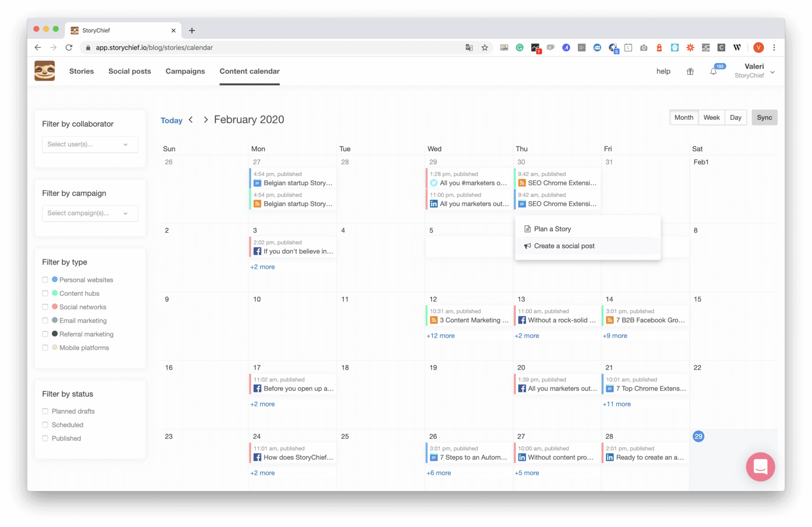Expand the Valeri account menu
The image size is (812, 527).
click(772, 71)
